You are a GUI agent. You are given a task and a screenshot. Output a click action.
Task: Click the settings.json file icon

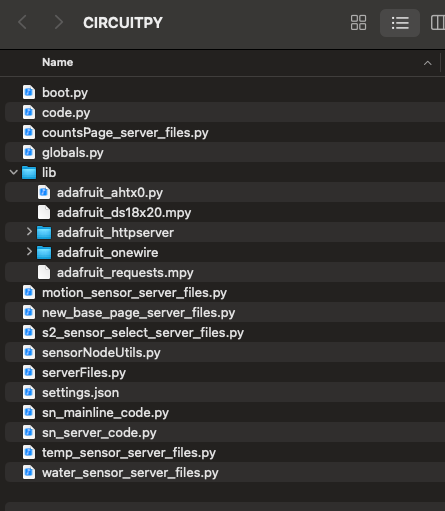pos(29,392)
